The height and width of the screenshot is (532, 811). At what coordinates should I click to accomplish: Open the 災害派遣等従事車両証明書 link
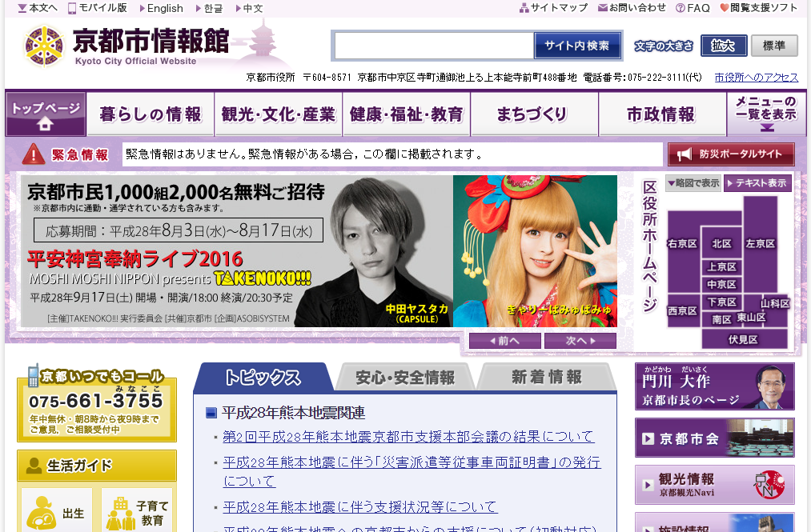click(412, 471)
